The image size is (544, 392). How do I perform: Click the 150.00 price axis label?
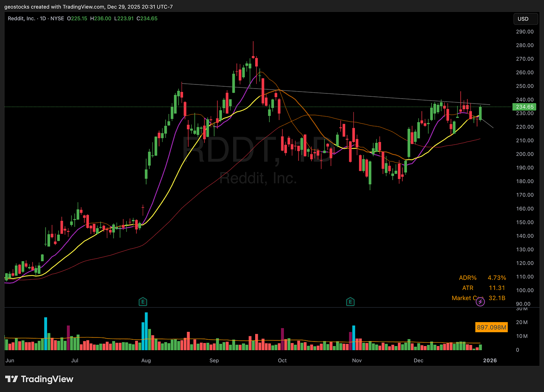click(525, 222)
